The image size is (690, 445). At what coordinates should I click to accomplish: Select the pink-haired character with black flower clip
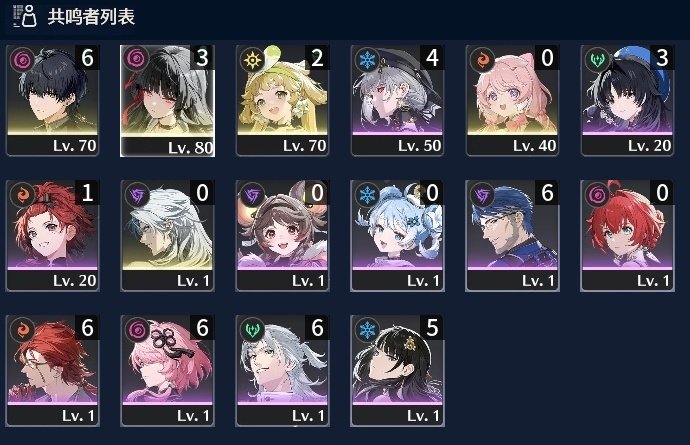pos(167,371)
